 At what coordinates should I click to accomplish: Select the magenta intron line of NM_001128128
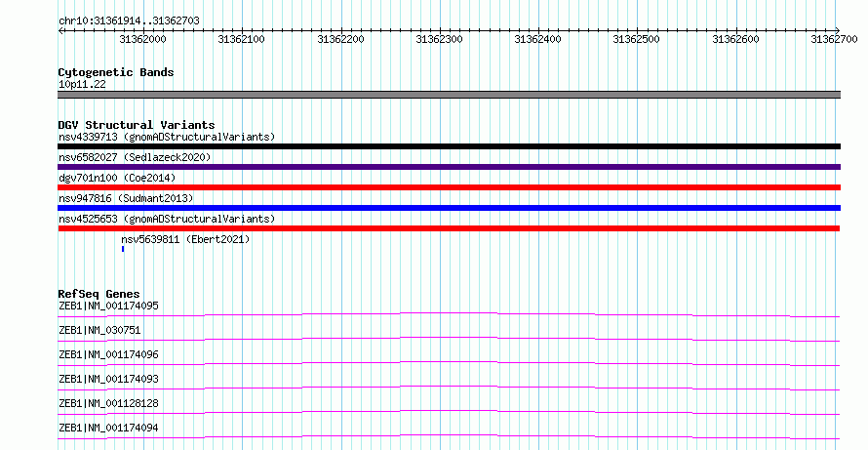[449, 411]
